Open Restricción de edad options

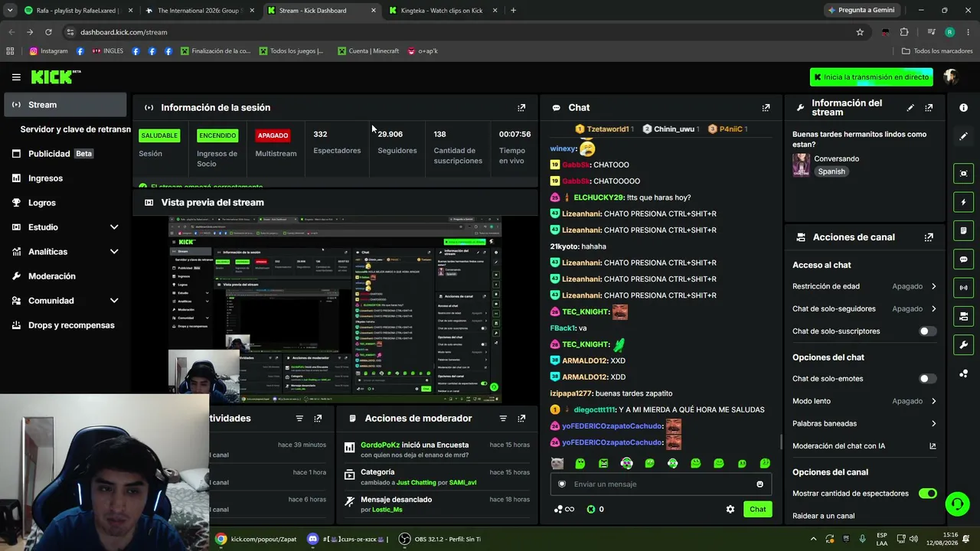pos(864,286)
